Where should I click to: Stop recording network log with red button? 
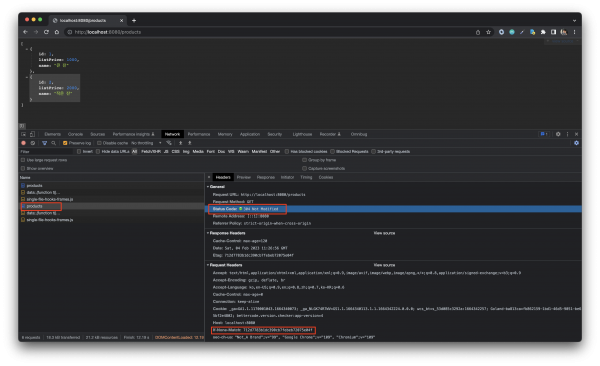coord(23,143)
